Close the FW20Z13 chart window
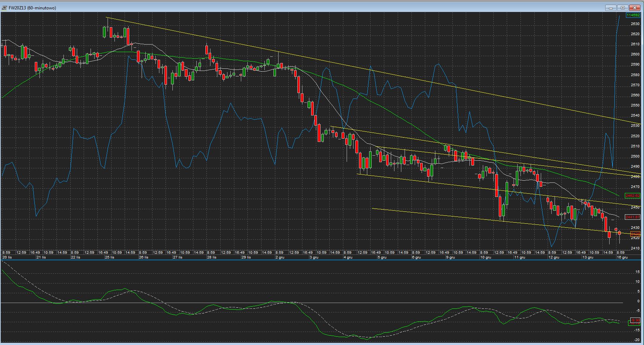The width and height of the screenshot is (644, 345). pyautogui.click(x=635, y=8)
